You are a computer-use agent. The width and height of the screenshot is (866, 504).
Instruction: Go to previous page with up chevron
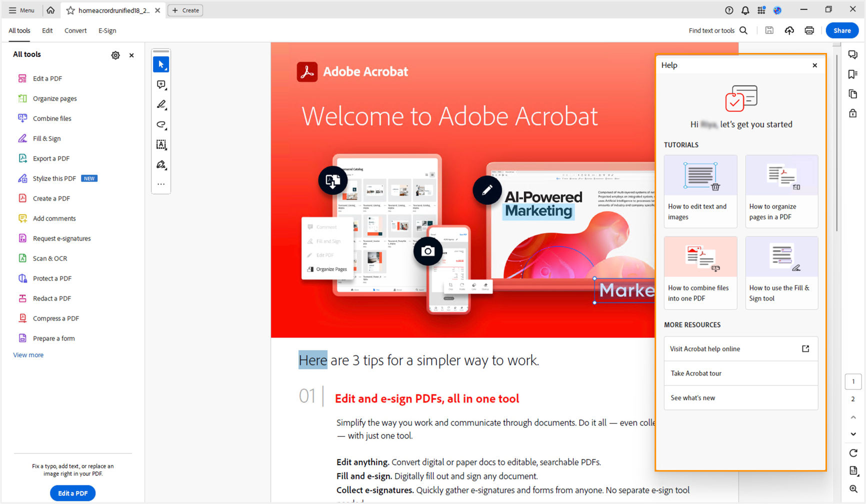853,416
